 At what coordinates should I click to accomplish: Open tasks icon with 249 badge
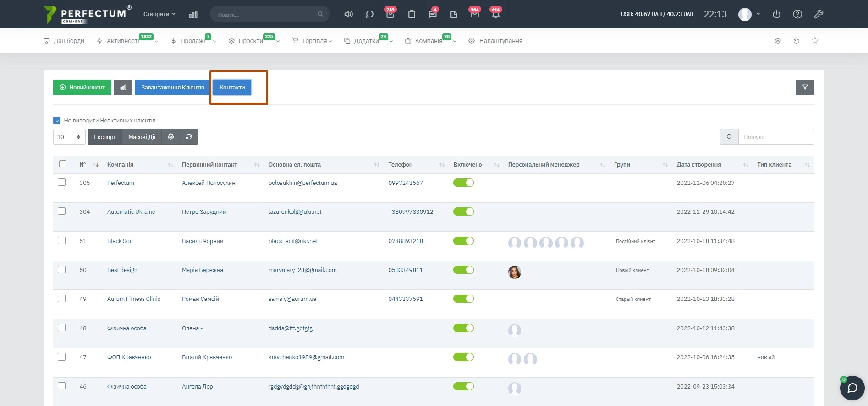[390, 14]
